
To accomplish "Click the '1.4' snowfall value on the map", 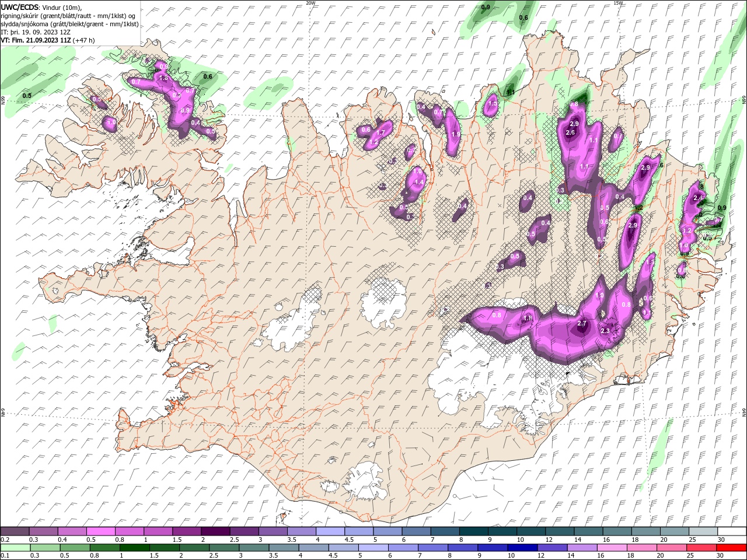I will click(x=418, y=182).
